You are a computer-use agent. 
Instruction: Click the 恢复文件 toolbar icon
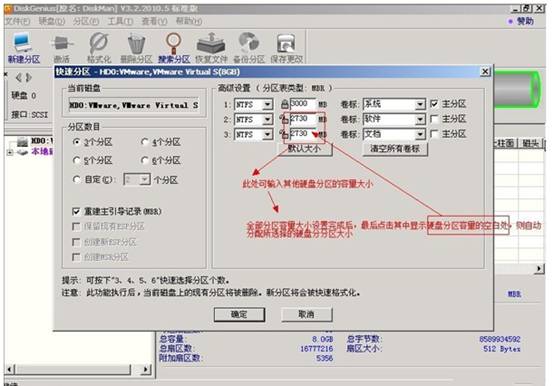click(211, 48)
